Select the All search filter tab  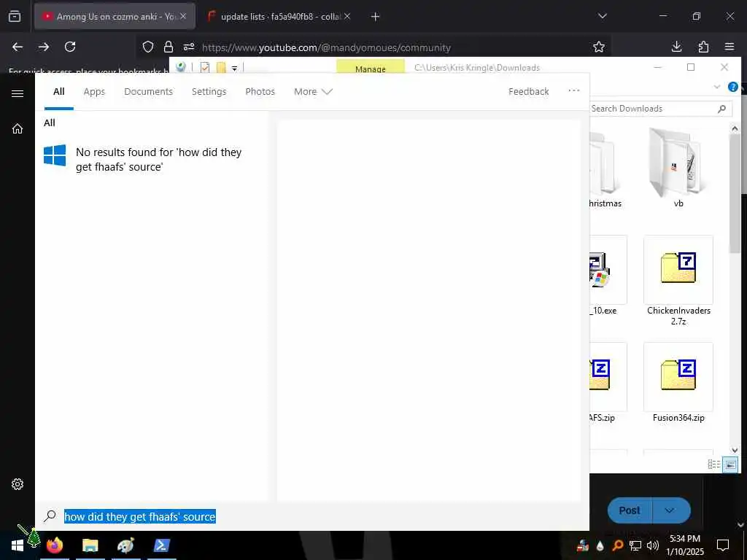click(59, 91)
